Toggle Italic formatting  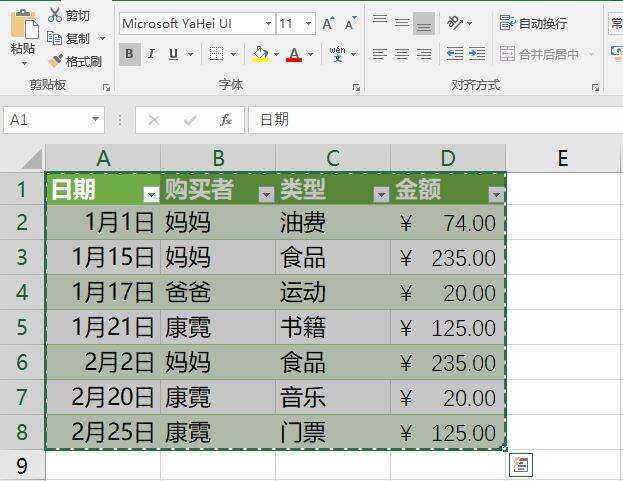151,54
